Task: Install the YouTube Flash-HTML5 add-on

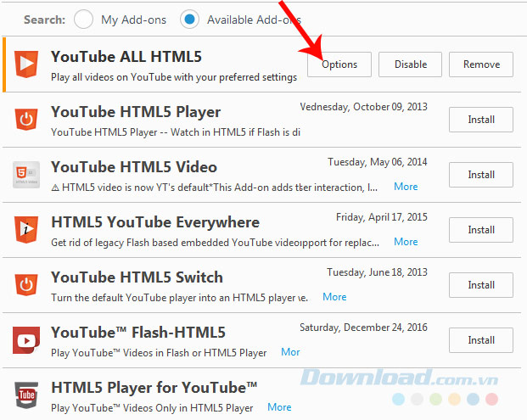Action: click(x=481, y=340)
